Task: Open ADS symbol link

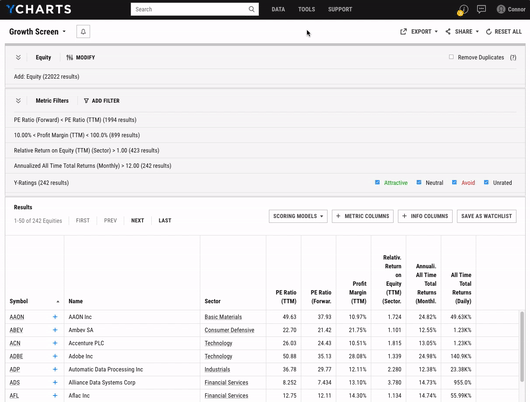Action: click(15, 383)
